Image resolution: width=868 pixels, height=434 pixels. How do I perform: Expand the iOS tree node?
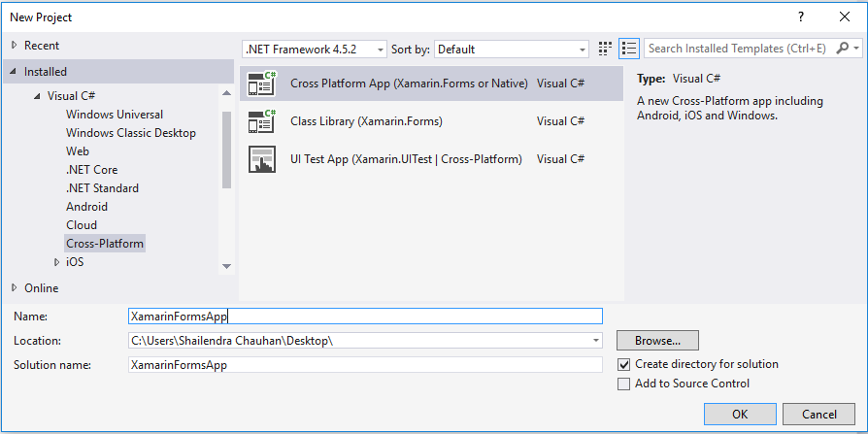(56, 262)
